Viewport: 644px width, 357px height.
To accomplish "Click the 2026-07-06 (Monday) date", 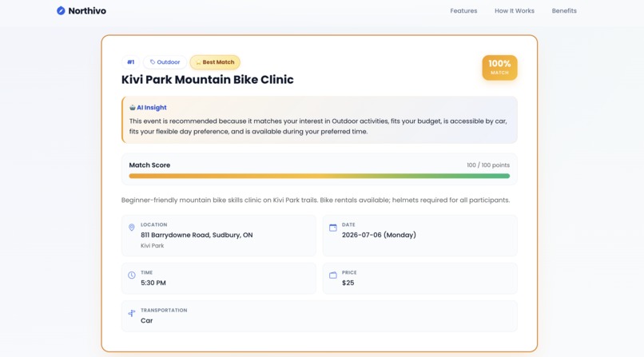I will pos(379,235).
